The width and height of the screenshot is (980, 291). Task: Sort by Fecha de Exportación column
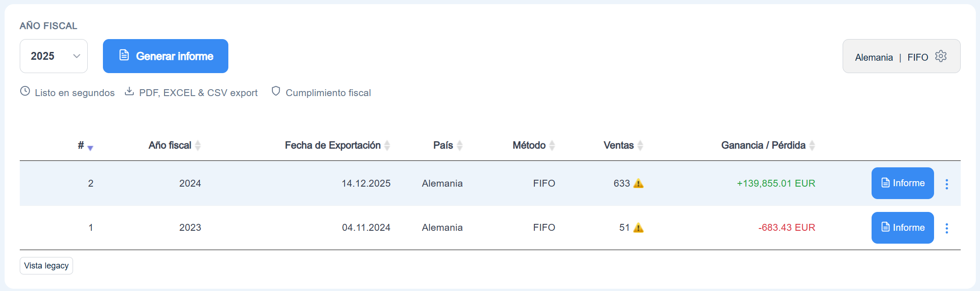click(x=338, y=146)
